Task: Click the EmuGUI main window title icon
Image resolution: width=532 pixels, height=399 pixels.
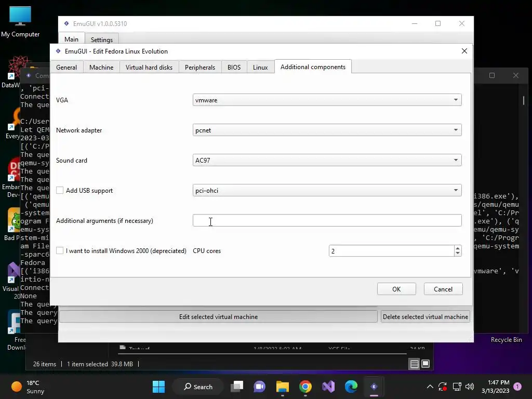Action: pyautogui.click(x=66, y=23)
